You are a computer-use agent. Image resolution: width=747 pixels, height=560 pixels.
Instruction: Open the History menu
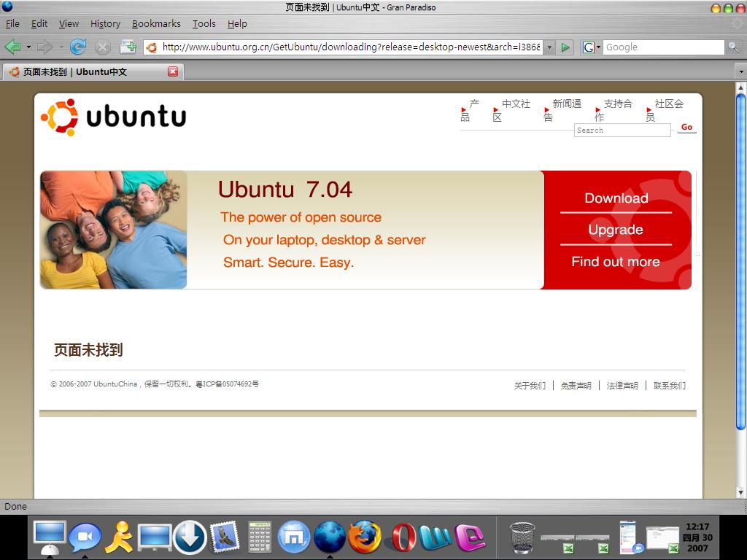click(x=105, y=23)
